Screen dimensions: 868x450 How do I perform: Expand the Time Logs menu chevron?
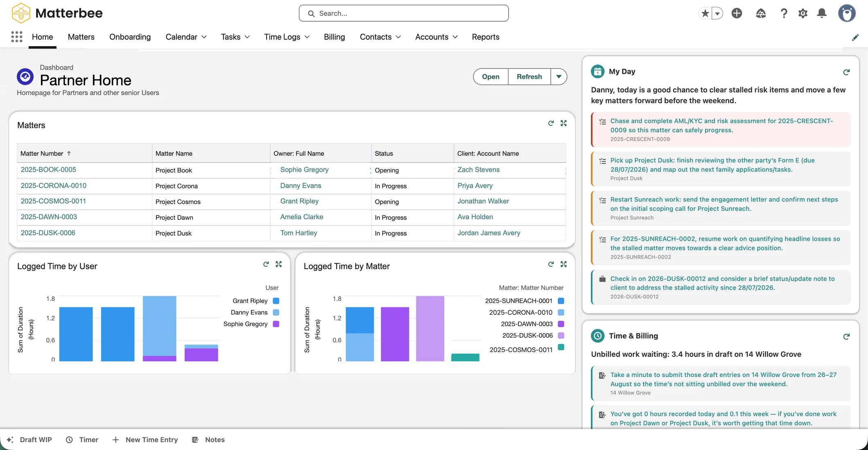click(307, 37)
